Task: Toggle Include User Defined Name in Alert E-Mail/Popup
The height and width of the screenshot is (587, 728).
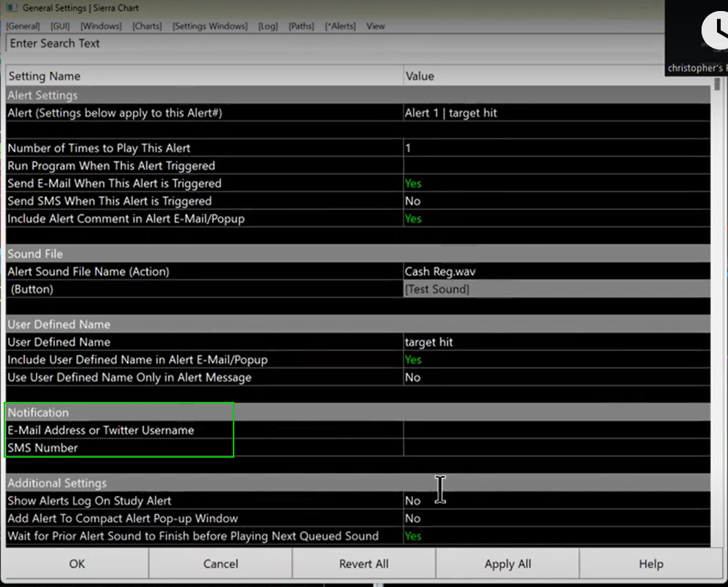Action: pyautogui.click(x=557, y=360)
